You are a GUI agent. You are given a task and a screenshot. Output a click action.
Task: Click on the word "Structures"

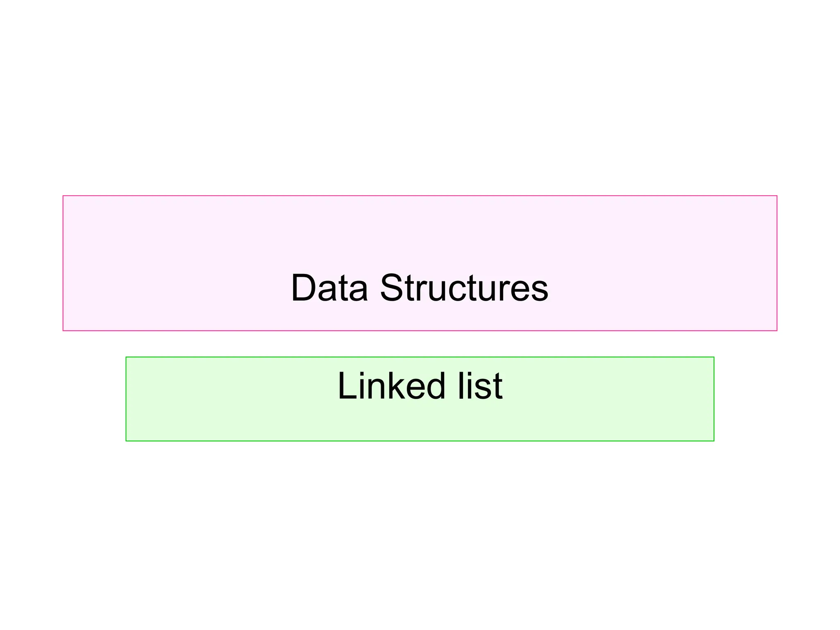click(x=464, y=288)
